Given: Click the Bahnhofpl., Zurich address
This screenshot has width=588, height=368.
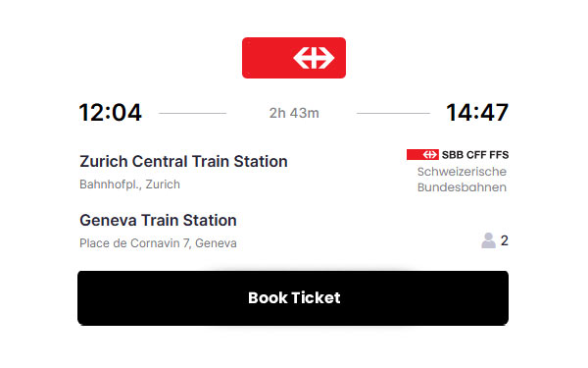Looking at the screenshot, I should click(x=129, y=184).
